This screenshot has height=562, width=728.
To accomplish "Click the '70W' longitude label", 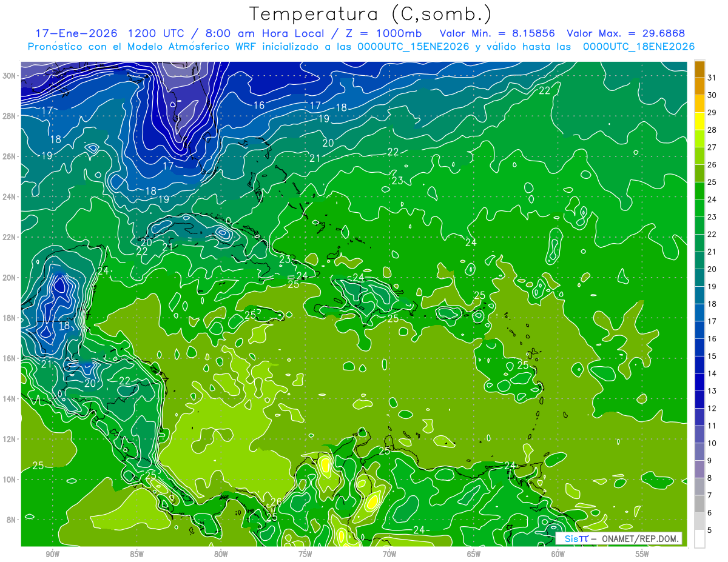I will coord(389,554).
